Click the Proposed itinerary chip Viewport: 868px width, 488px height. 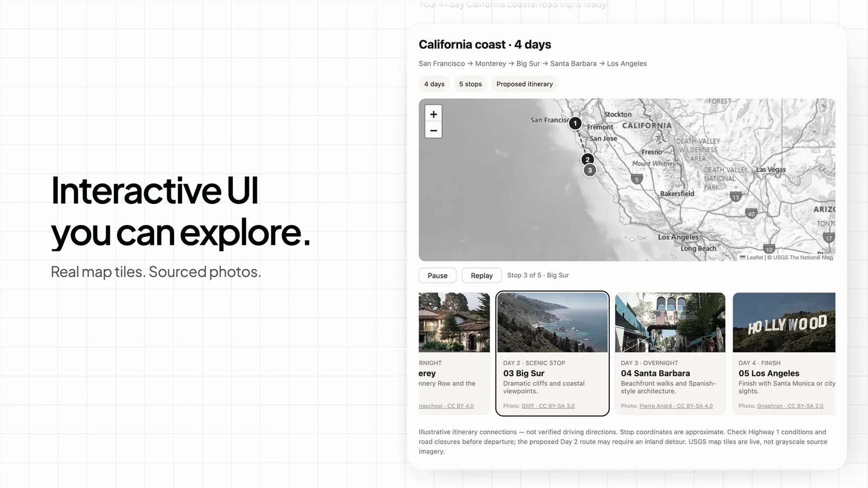(525, 84)
